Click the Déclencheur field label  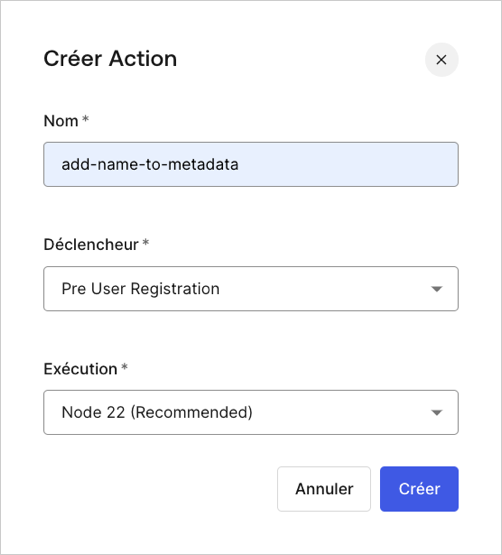point(91,245)
